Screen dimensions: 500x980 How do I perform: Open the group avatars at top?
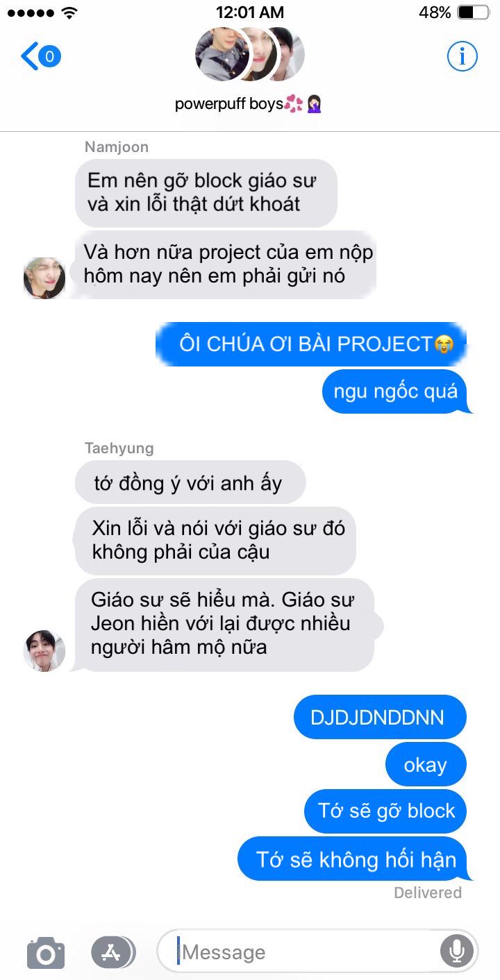250,54
